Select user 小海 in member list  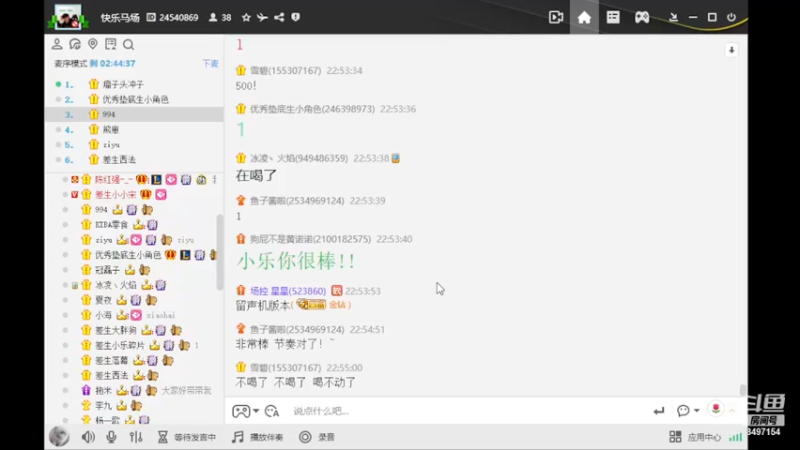click(x=103, y=315)
